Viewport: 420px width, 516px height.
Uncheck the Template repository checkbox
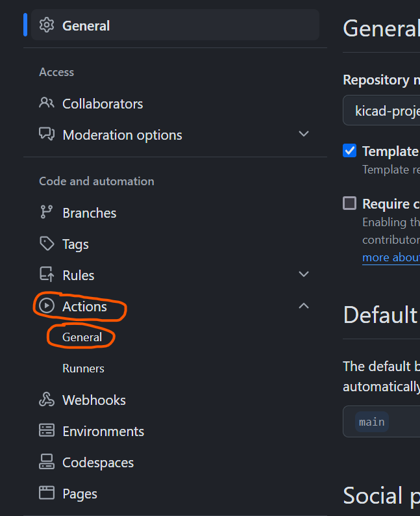tap(350, 151)
